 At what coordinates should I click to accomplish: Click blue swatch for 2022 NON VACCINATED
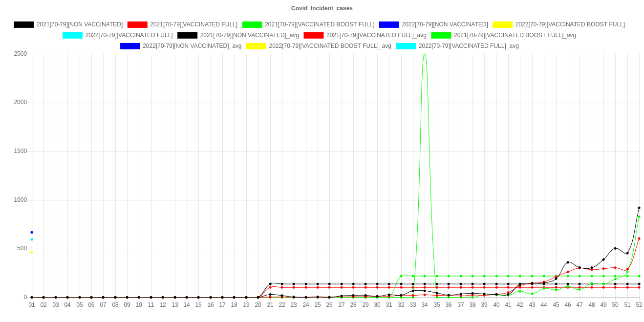coord(389,24)
